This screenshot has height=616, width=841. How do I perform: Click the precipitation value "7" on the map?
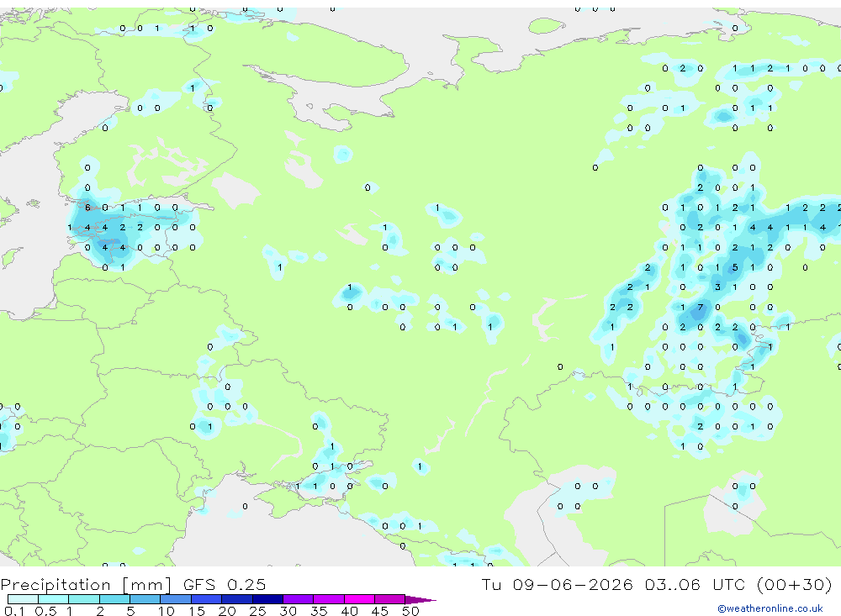700,308
